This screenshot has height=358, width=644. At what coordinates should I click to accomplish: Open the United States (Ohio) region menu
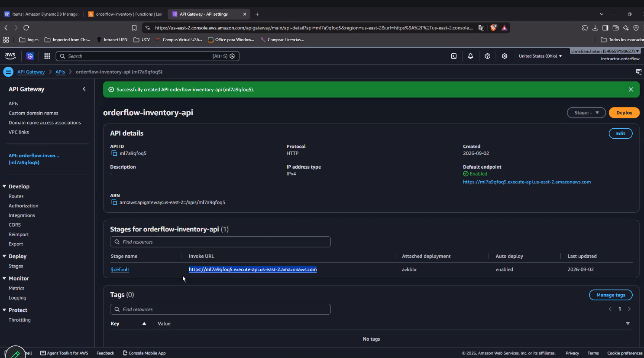(540, 56)
